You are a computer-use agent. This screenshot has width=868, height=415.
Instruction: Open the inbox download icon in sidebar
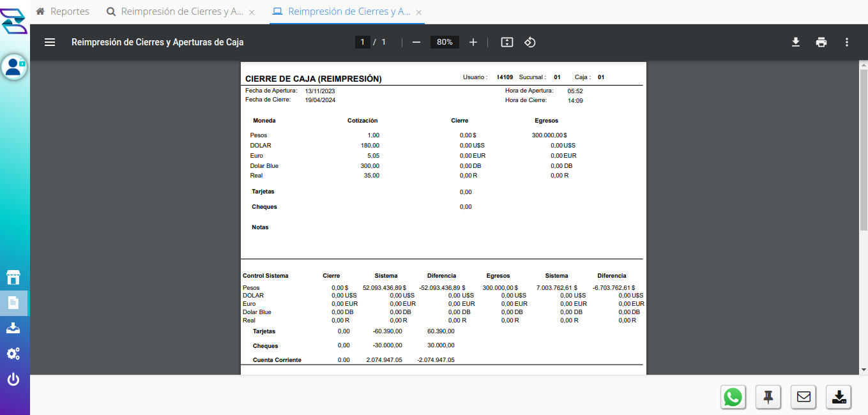coord(13,328)
